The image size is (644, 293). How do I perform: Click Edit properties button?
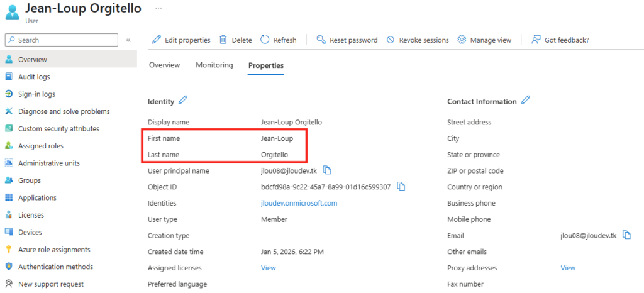tap(181, 40)
